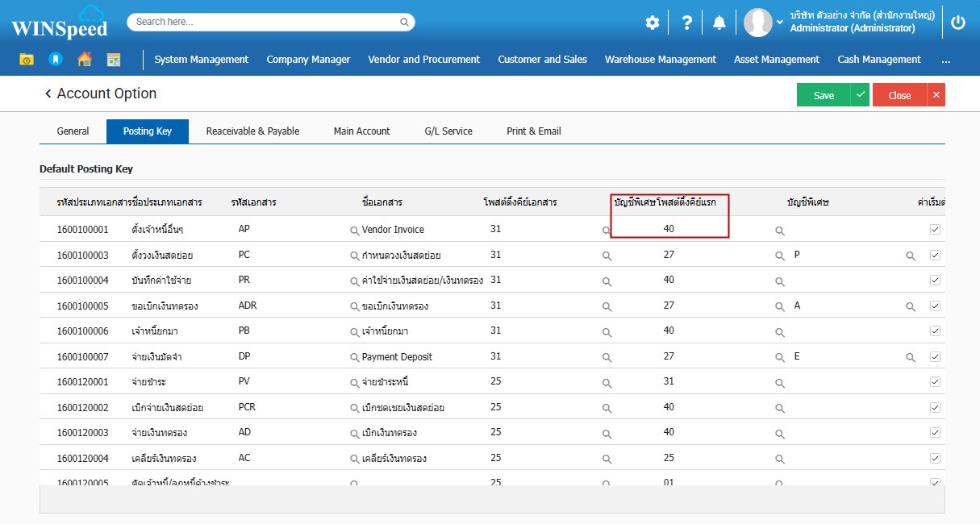Open the notifications bell
The width and height of the screenshot is (980, 524).
tap(719, 23)
